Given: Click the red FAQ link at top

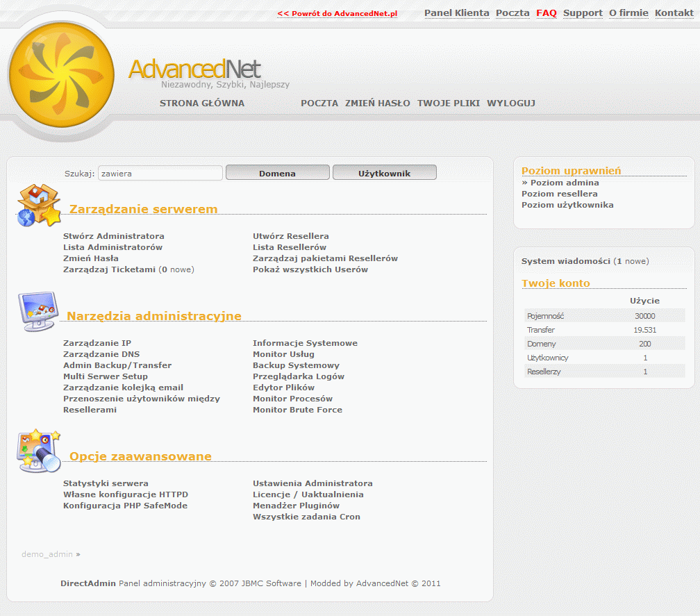Looking at the screenshot, I should (x=547, y=13).
